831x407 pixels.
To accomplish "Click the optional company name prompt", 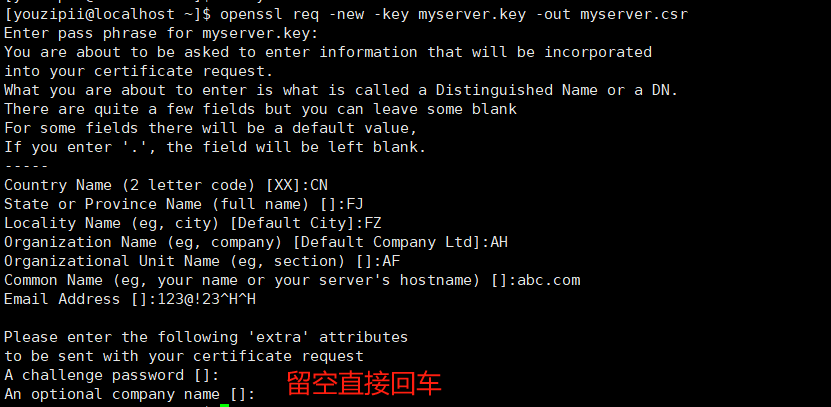I will [130, 394].
